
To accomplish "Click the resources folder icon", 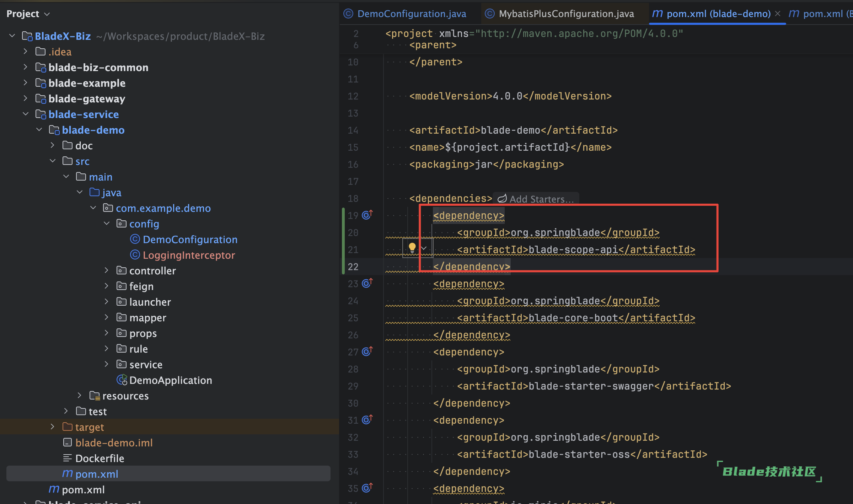I will click(x=95, y=396).
